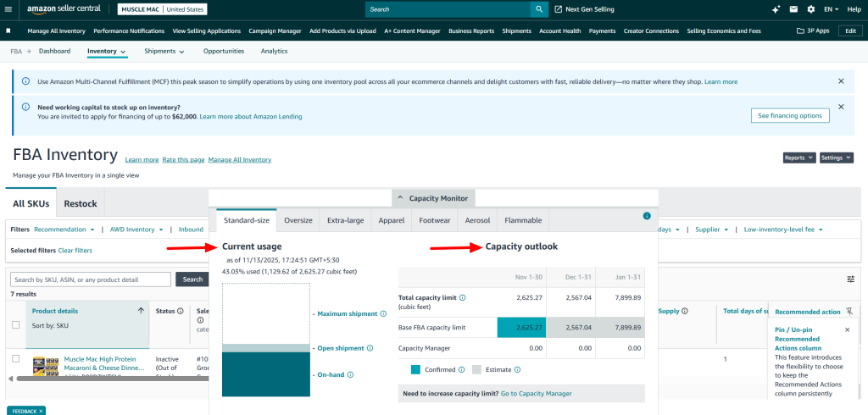This screenshot has height=415, width=868.
Task: Open the Low-inventory-level fee filter
Action: tap(783, 229)
